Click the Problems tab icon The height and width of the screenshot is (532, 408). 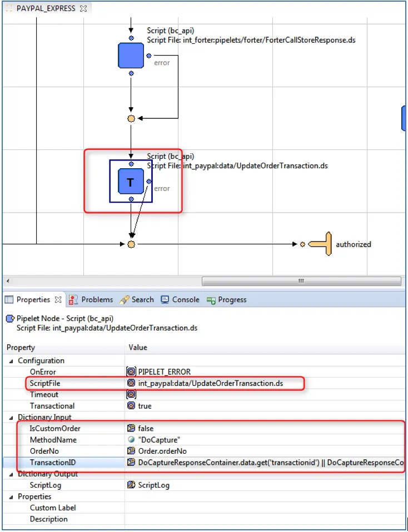coord(73,299)
